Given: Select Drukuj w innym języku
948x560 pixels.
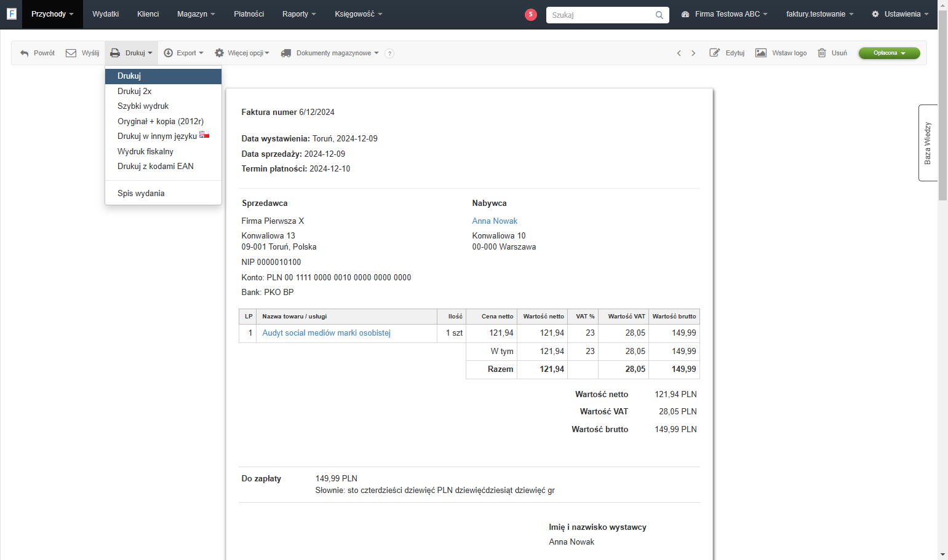Looking at the screenshot, I should (163, 136).
